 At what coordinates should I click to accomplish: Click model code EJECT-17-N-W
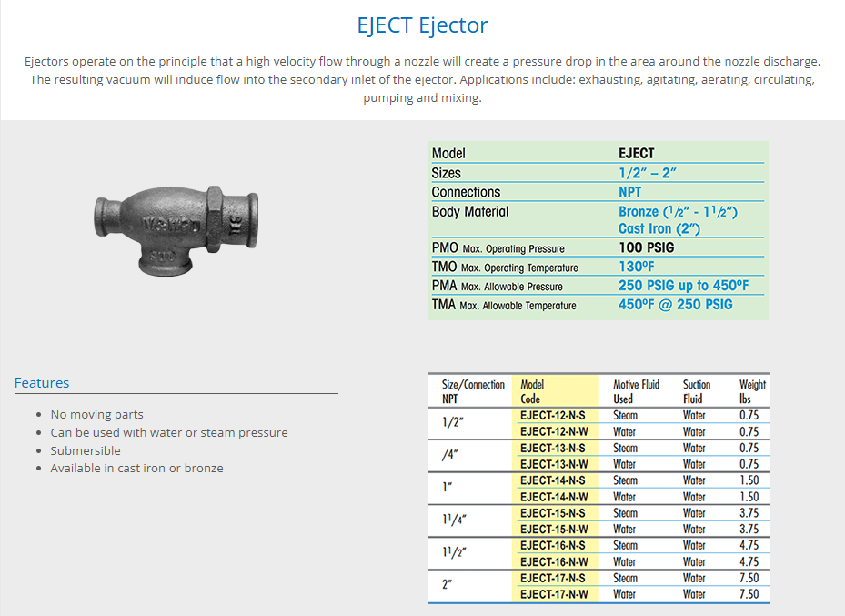[553, 594]
